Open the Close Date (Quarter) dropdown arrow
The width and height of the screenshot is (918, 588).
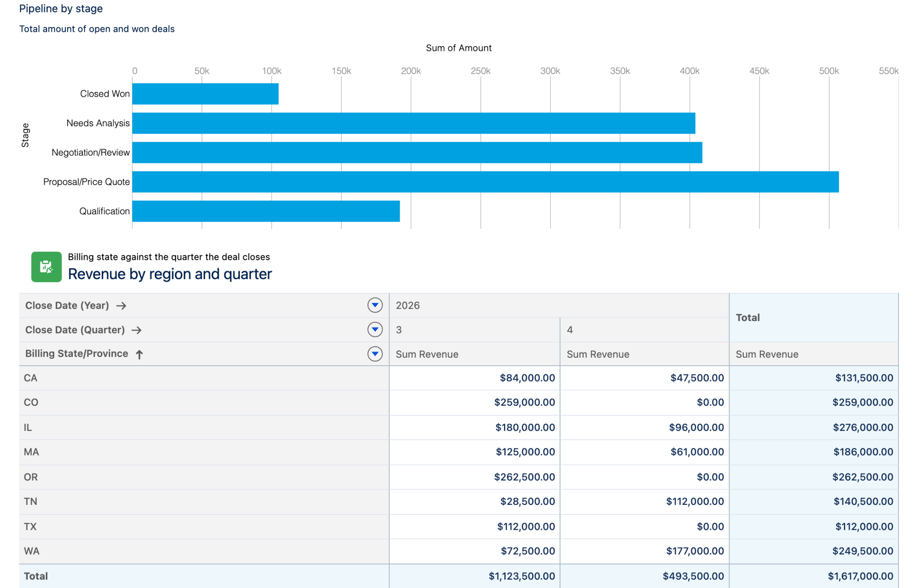[375, 329]
